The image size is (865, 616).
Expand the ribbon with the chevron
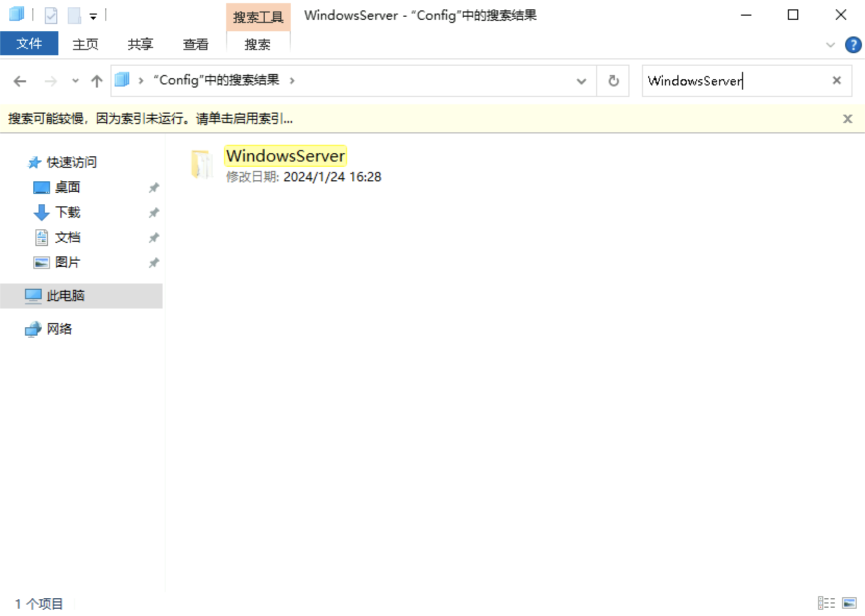tap(831, 45)
